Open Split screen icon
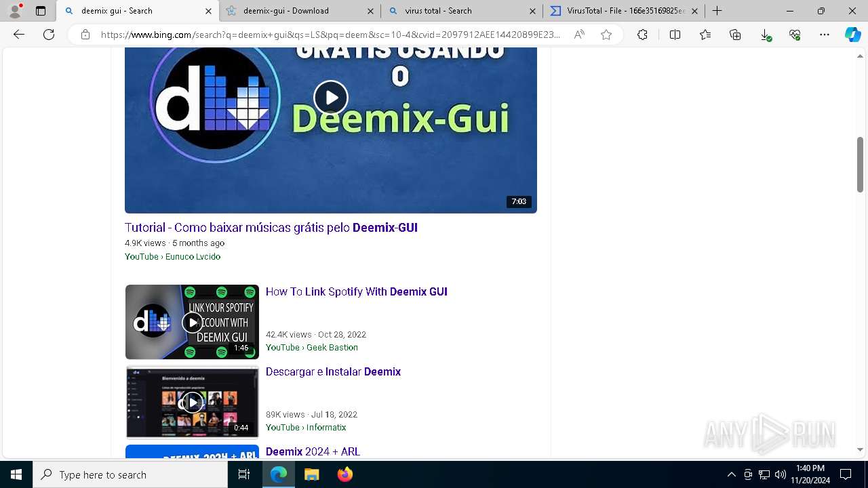 point(675,35)
